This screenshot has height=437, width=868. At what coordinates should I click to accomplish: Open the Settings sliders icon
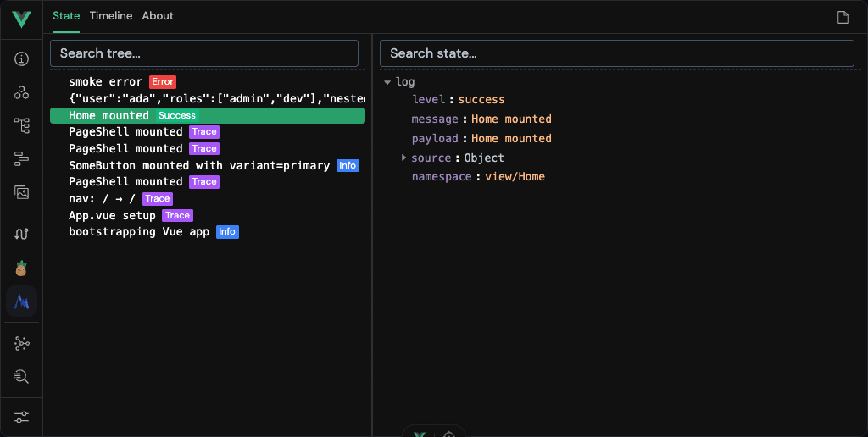21,417
